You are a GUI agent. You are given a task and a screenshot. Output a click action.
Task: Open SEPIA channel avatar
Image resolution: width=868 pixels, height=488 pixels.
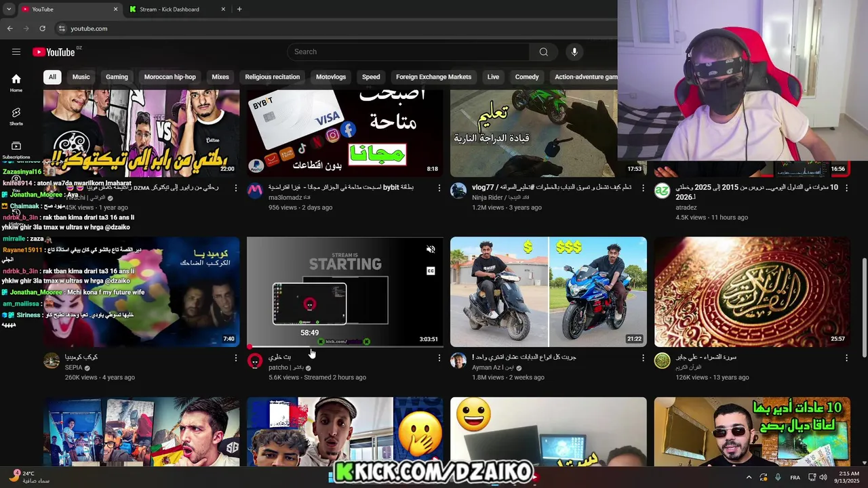pyautogui.click(x=52, y=361)
